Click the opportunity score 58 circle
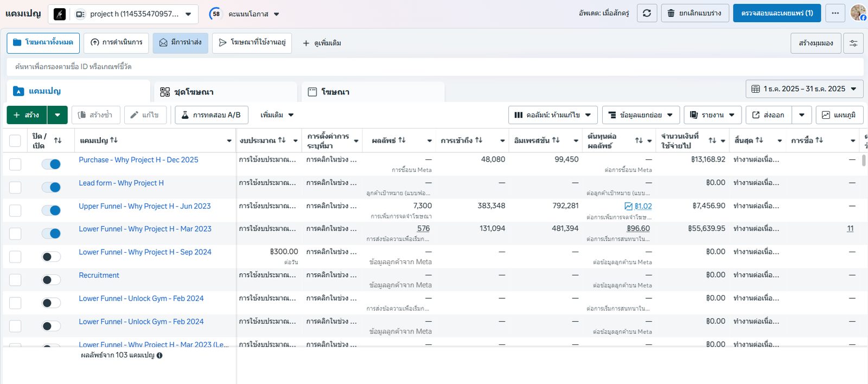Screen dimensions: 868x384 click(216, 14)
